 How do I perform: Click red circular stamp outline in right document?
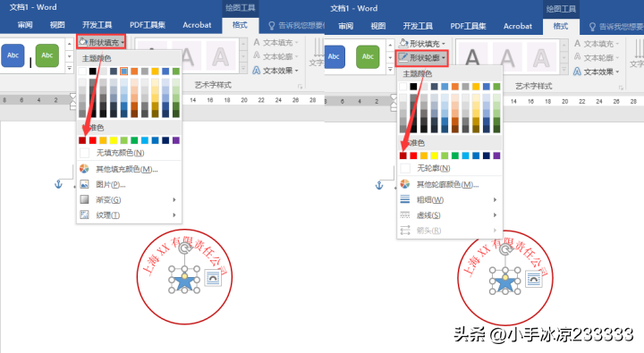(x=505, y=278)
